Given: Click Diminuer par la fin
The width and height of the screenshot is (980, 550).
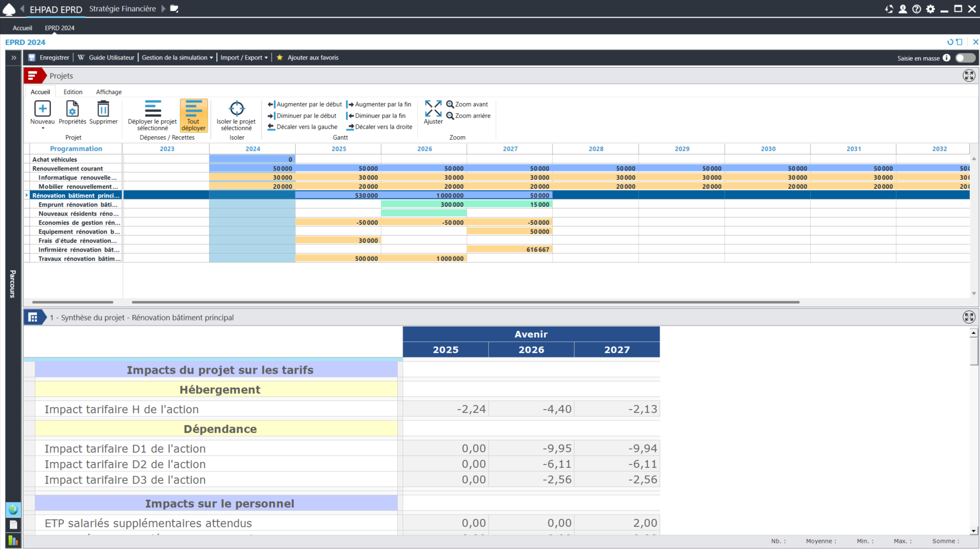Looking at the screenshot, I should click(x=376, y=116).
